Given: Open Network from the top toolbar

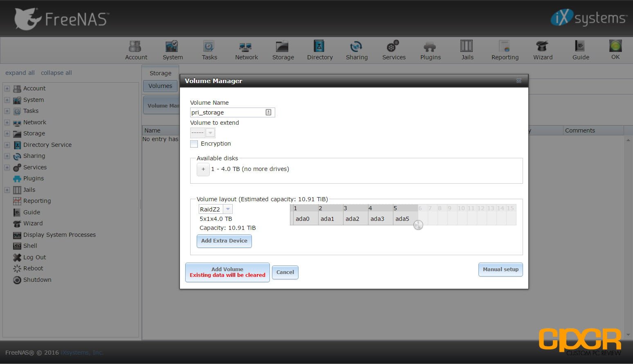Looking at the screenshot, I should point(246,50).
